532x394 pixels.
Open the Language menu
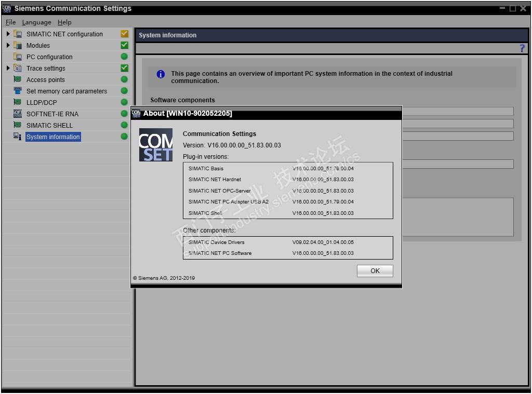pyautogui.click(x=37, y=22)
